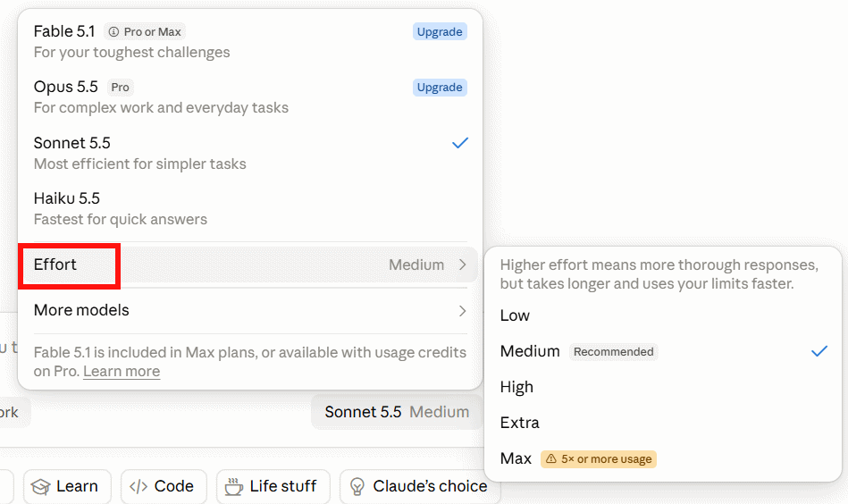Image resolution: width=848 pixels, height=504 pixels.
Task: Select Extra effort level
Action: (663, 423)
